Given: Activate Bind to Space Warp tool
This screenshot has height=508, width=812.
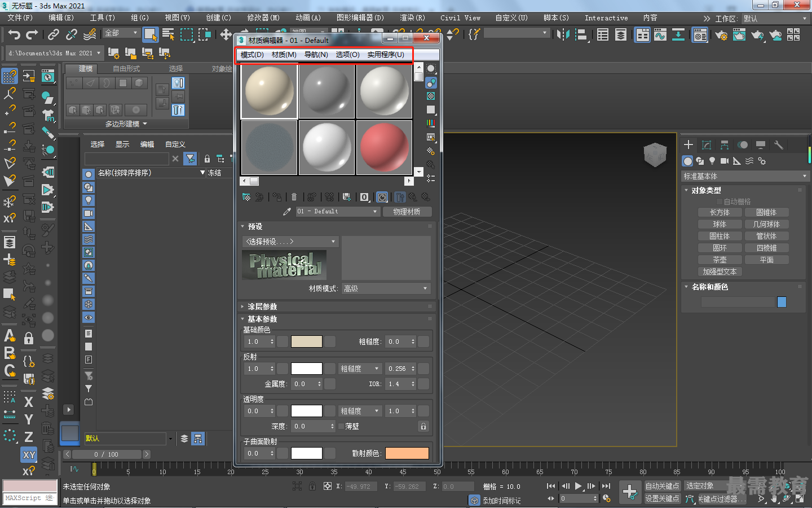Looking at the screenshot, I should click(x=90, y=35).
